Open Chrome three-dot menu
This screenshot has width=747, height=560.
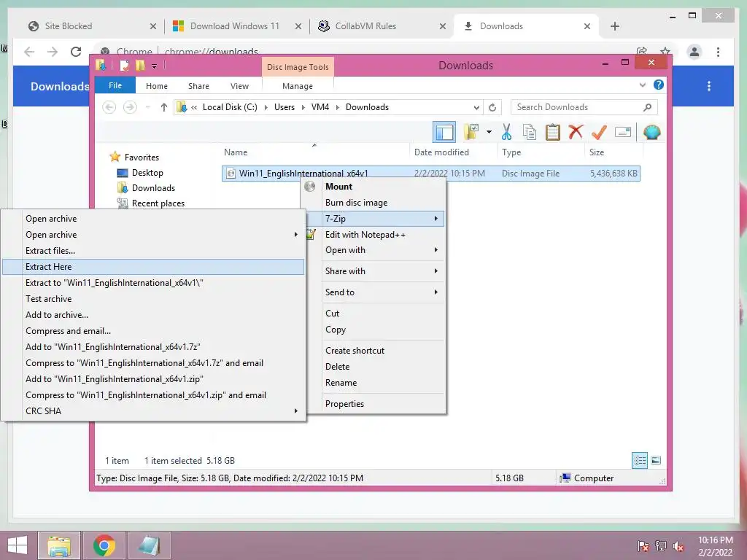(x=718, y=52)
